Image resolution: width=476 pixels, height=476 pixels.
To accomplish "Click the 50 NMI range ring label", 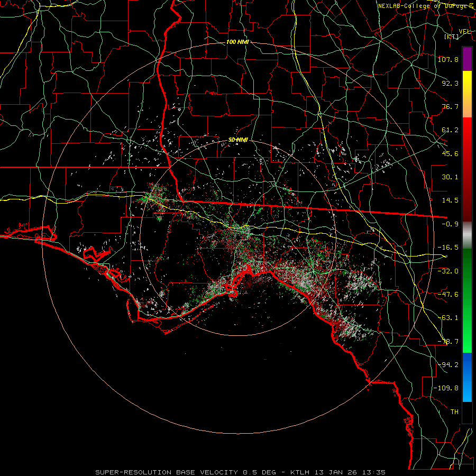I will (x=238, y=140).
